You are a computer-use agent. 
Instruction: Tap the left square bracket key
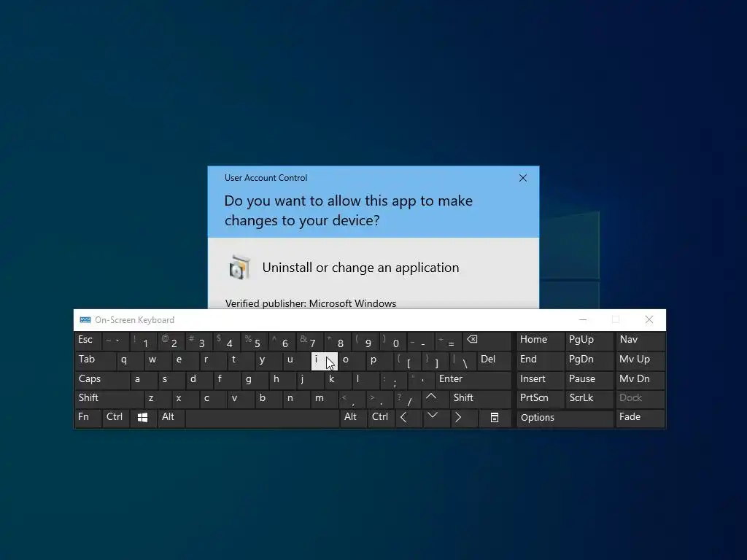point(407,360)
